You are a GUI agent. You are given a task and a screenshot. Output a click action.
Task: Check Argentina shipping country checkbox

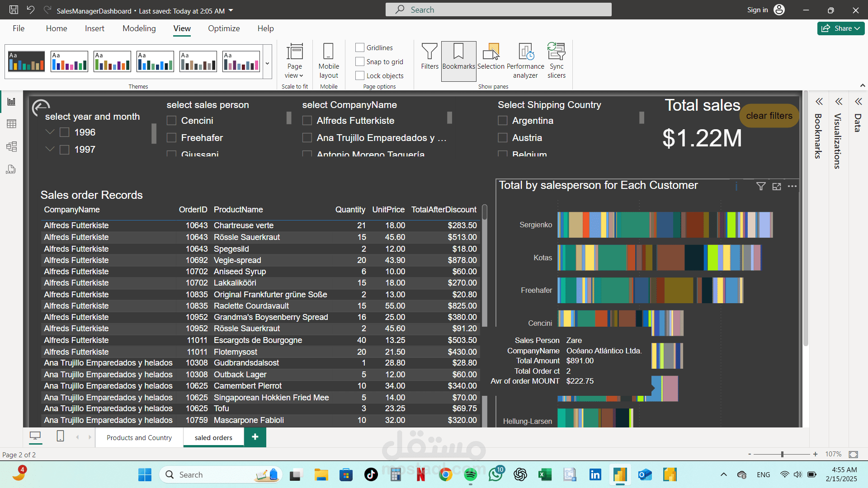pyautogui.click(x=502, y=121)
